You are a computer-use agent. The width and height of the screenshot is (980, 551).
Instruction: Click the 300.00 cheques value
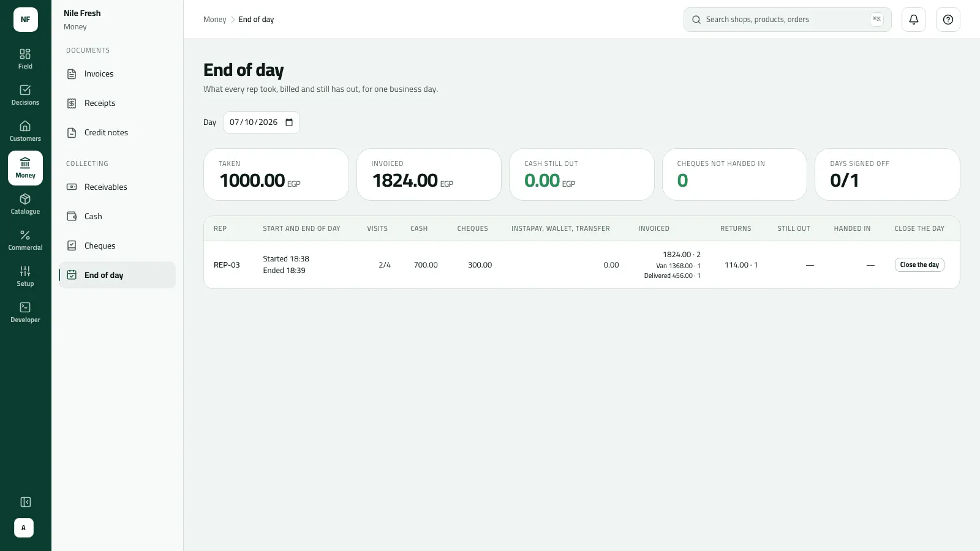coord(480,265)
